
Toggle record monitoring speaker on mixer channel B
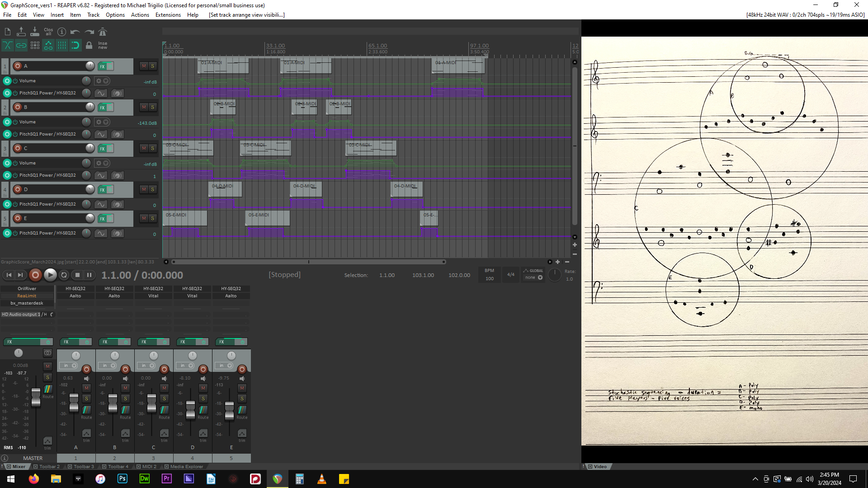[126, 379]
